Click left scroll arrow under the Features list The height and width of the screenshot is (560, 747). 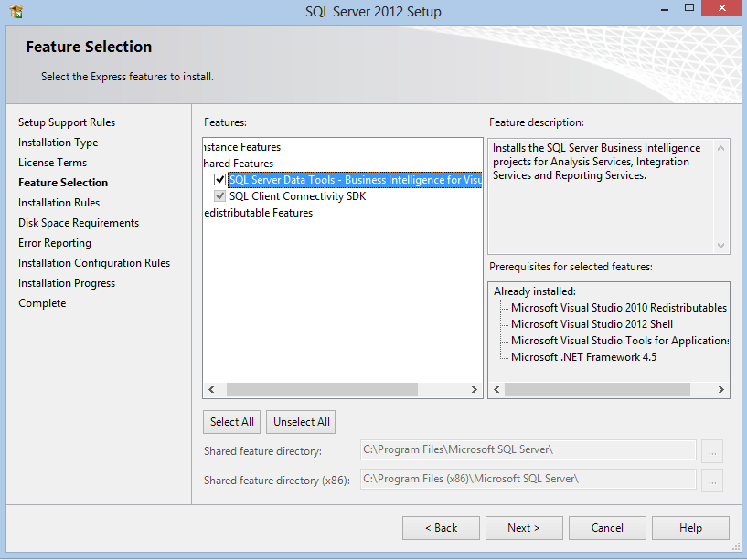coord(211,389)
